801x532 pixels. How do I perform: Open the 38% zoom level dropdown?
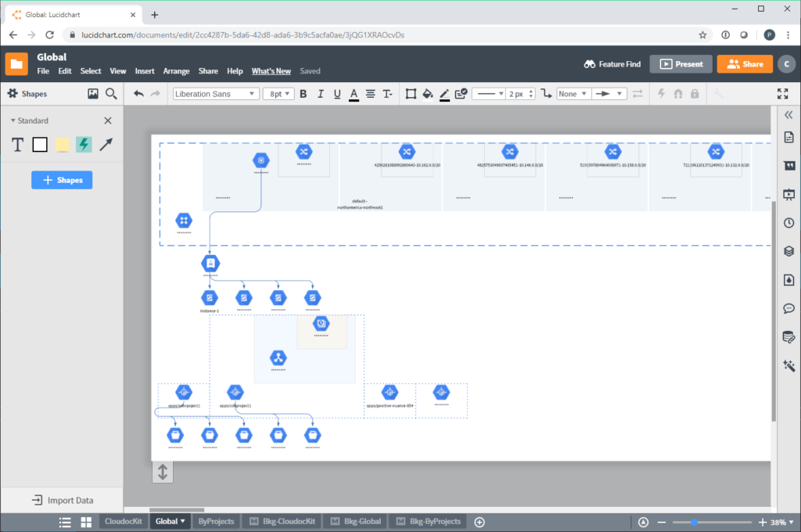tap(782, 522)
